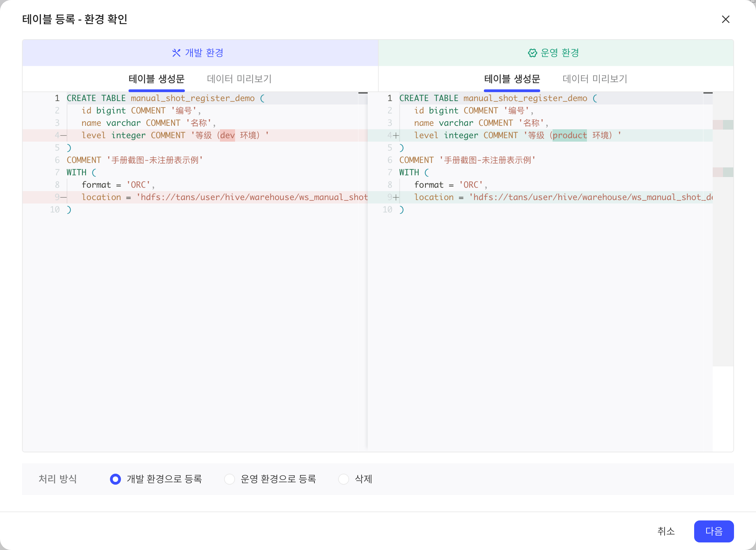This screenshot has width=756, height=550.
Task: Close the table registration dialog
Action: coord(725,19)
